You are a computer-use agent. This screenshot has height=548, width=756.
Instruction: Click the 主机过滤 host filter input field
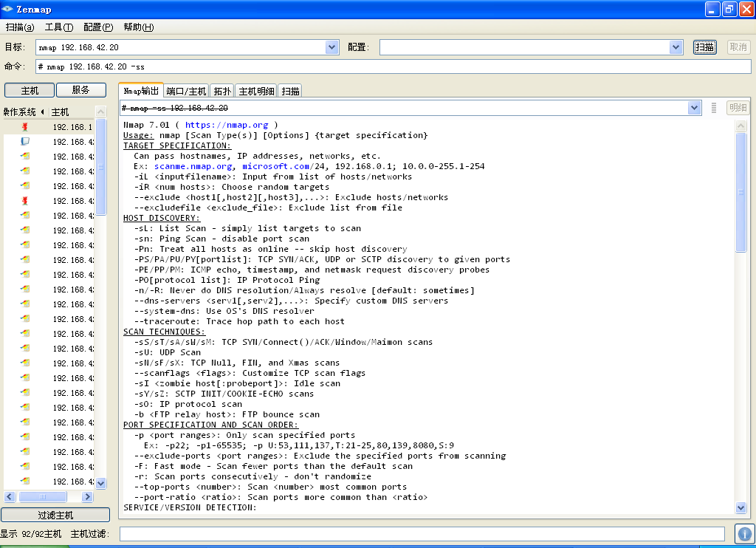[x=422, y=534]
